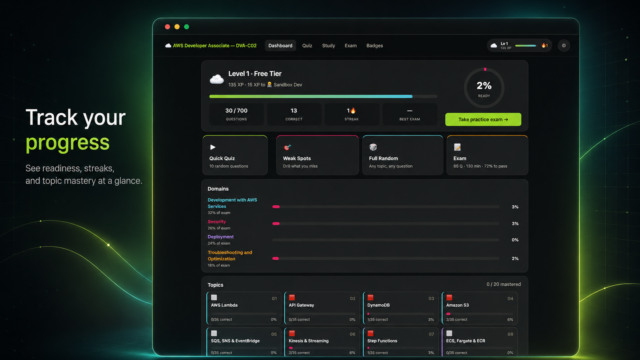Viewport: 640px width, 360px height.
Task: Open the Quiz tab
Action: click(x=307, y=45)
